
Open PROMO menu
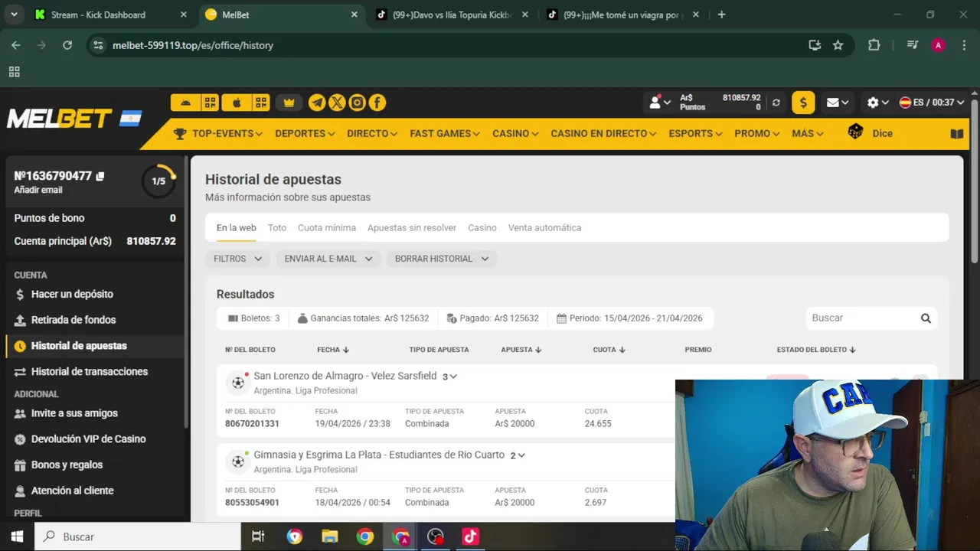757,133
